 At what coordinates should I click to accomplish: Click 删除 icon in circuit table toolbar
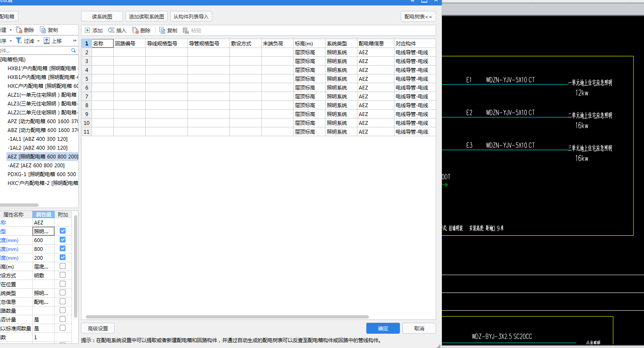coord(135,30)
